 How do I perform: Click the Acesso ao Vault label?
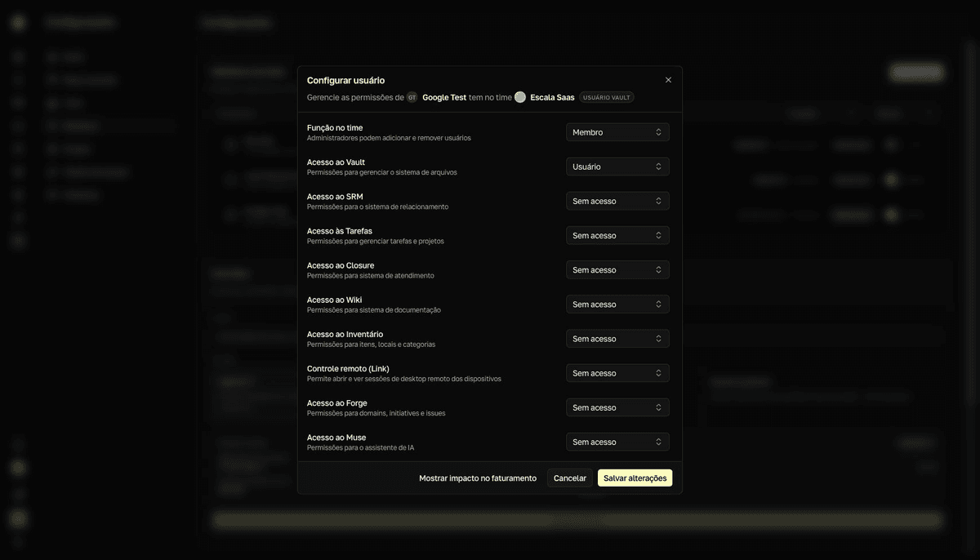point(336,162)
